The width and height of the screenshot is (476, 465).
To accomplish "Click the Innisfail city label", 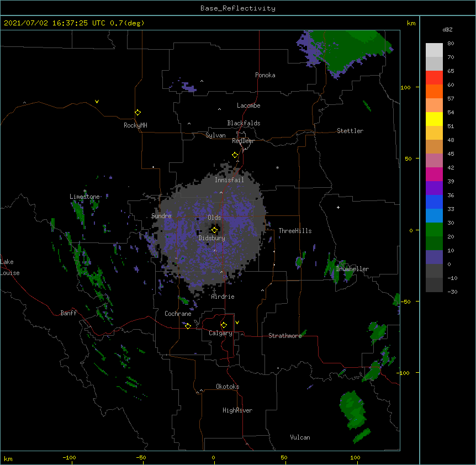I will (229, 180).
